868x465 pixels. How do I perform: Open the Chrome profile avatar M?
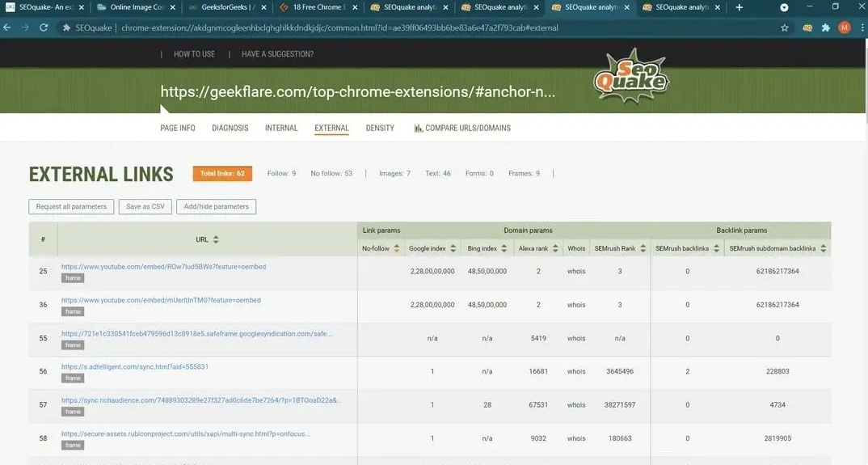(845, 27)
